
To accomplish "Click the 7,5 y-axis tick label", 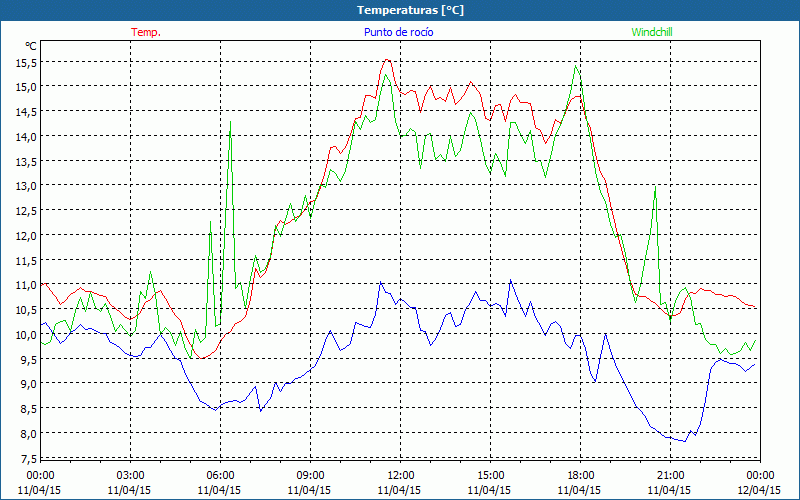I will click(29, 458).
